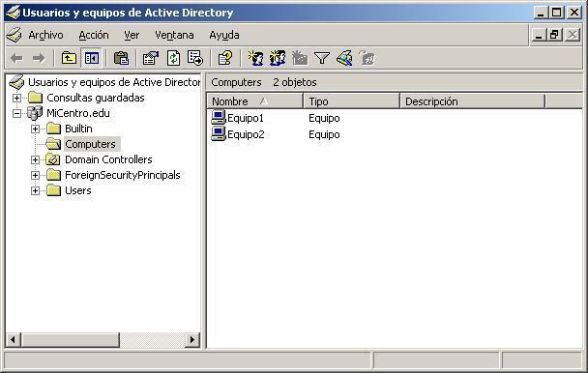
Task: Select Consultas guardadas in the tree
Action: point(96,98)
